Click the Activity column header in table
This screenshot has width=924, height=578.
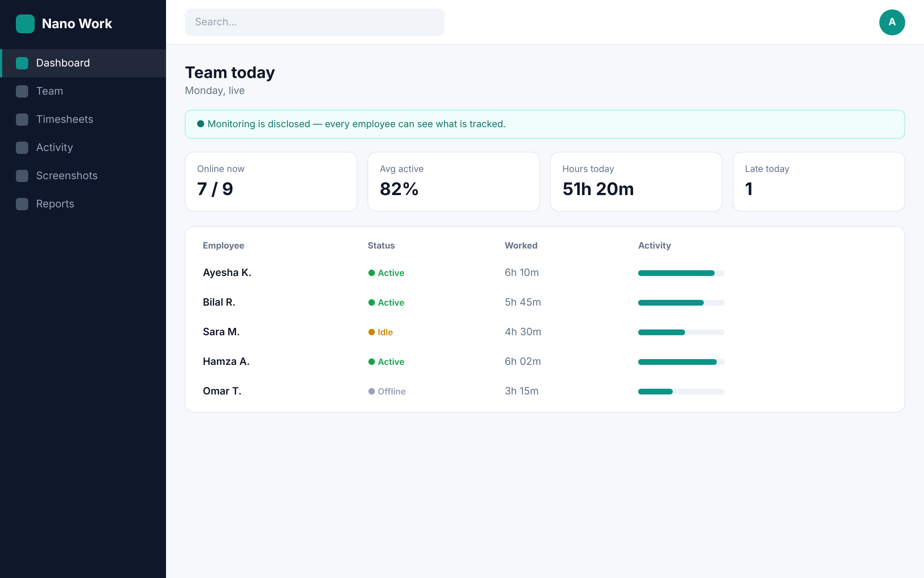click(654, 246)
